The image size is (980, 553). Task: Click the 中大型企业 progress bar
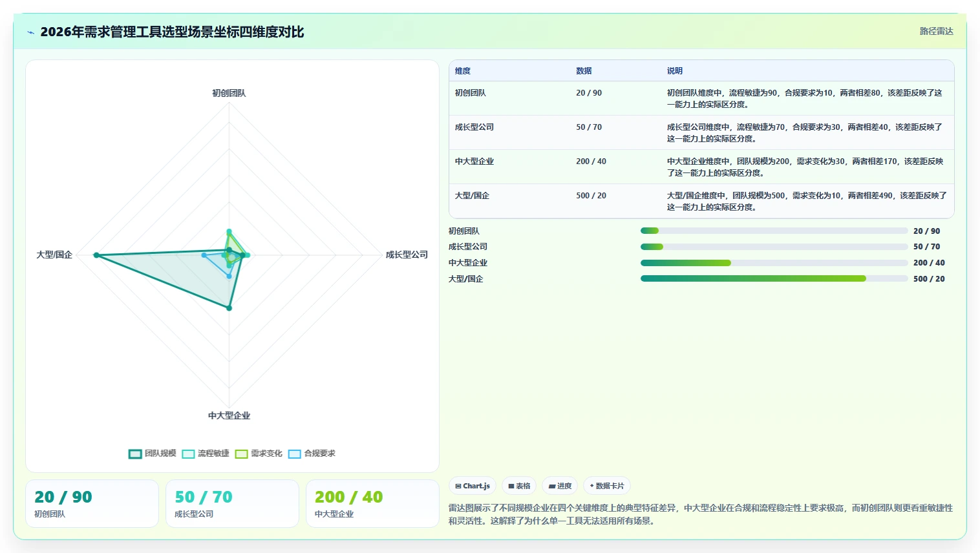(774, 263)
